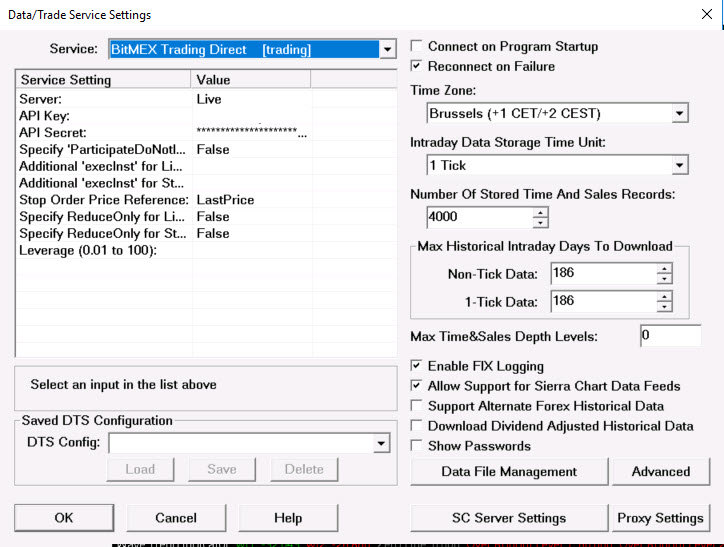Viewport: 724px width, 547px height.
Task: Uncheck Reconnect on Failure
Action: pos(416,66)
